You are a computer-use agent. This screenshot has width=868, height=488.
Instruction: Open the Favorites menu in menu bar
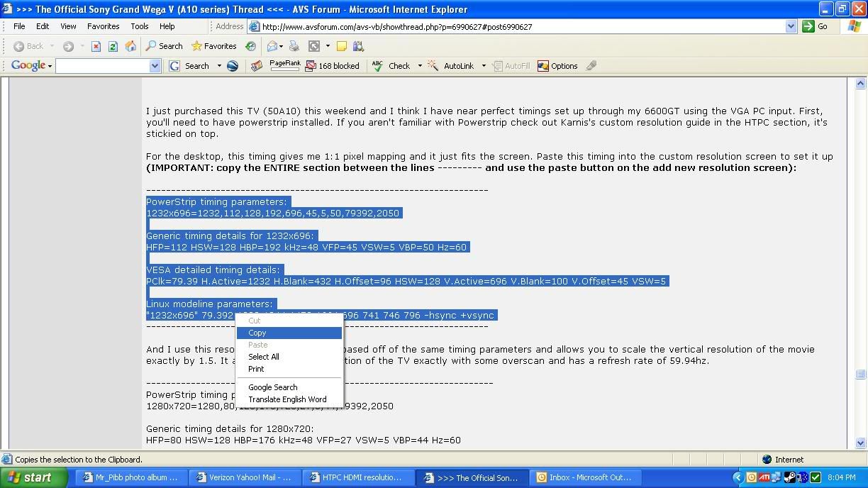[x=104, y=26]
